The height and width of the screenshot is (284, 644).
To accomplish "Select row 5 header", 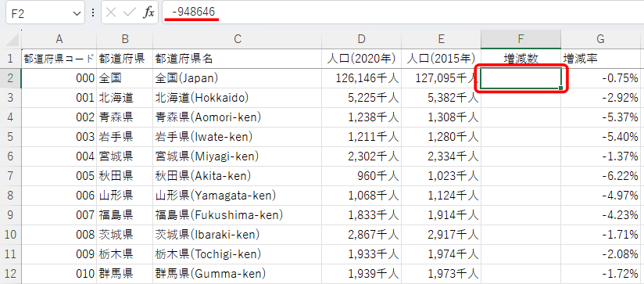I will click(11, 137).
